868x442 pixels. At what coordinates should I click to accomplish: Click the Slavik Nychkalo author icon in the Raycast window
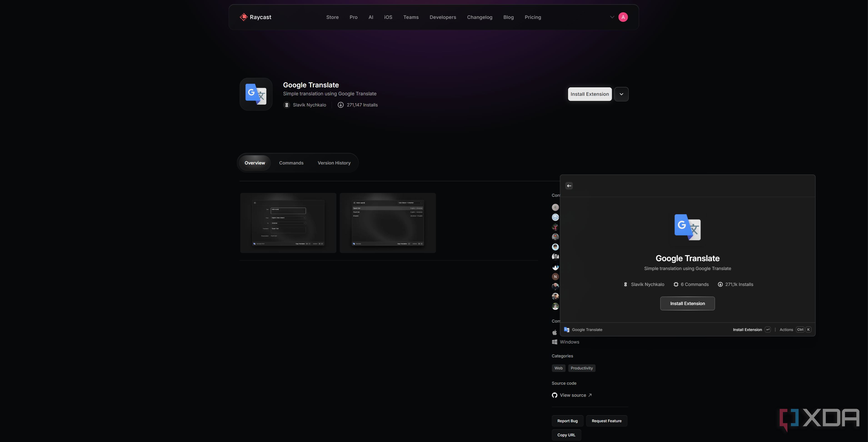pyautogui.click(x=625, y=285)
